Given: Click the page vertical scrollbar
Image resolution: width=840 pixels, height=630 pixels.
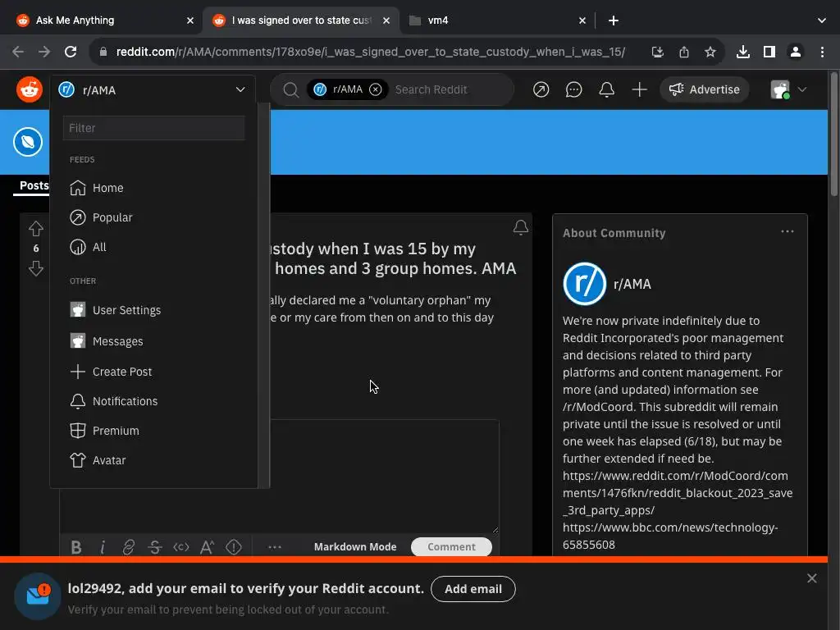Looking at the screenshot, I should (833, 134).
